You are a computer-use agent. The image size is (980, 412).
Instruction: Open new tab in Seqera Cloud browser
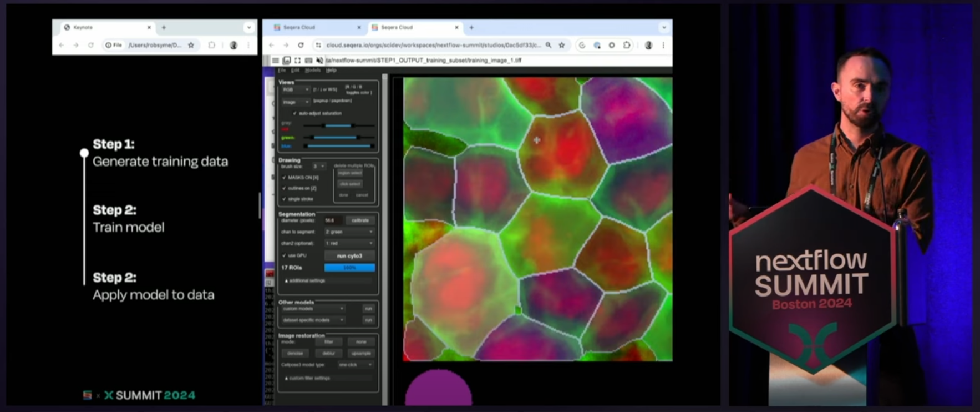coord(471,27)
